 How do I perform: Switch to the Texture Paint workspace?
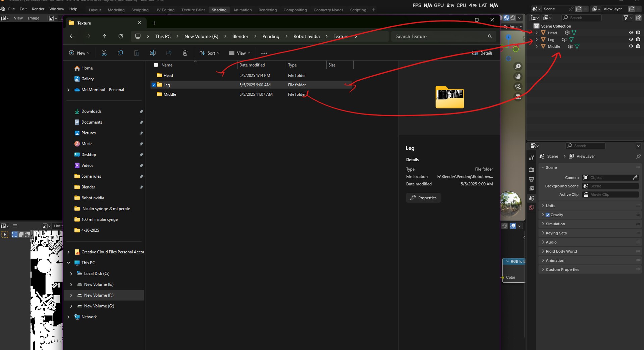pos(193,10)
